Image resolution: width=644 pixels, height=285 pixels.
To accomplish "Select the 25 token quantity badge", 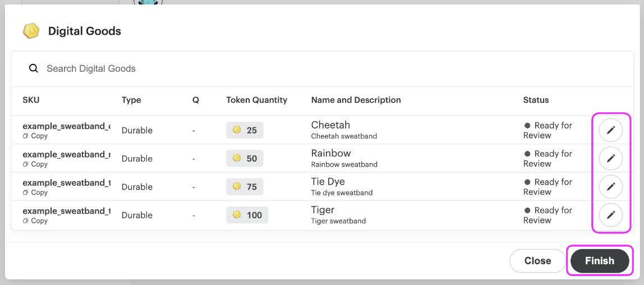I will tap(245, 130).
